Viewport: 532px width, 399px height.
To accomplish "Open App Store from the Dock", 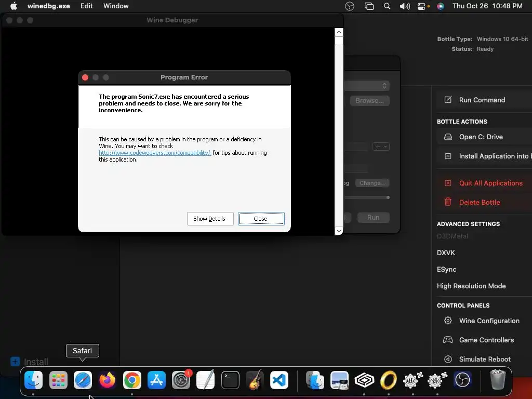I will coord(156,380).
